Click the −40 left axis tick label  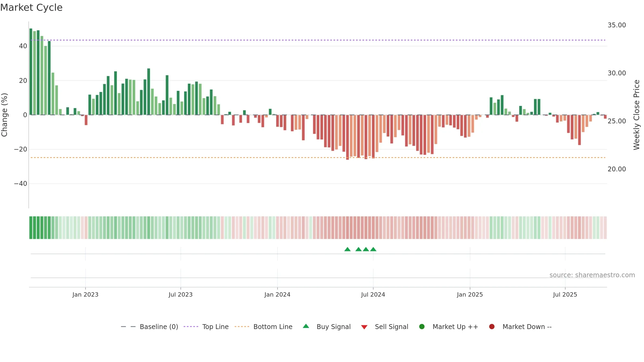coord(21,184)
